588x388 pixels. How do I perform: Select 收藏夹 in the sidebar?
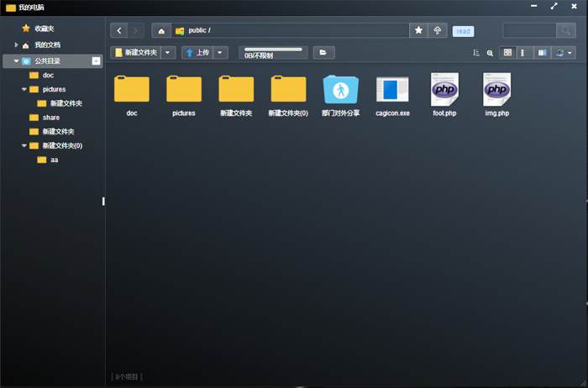point(44,29)
